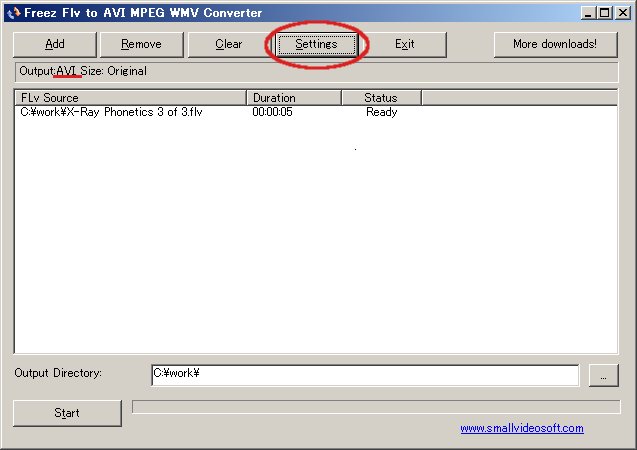Click the Duration column header

coord(294,98)
